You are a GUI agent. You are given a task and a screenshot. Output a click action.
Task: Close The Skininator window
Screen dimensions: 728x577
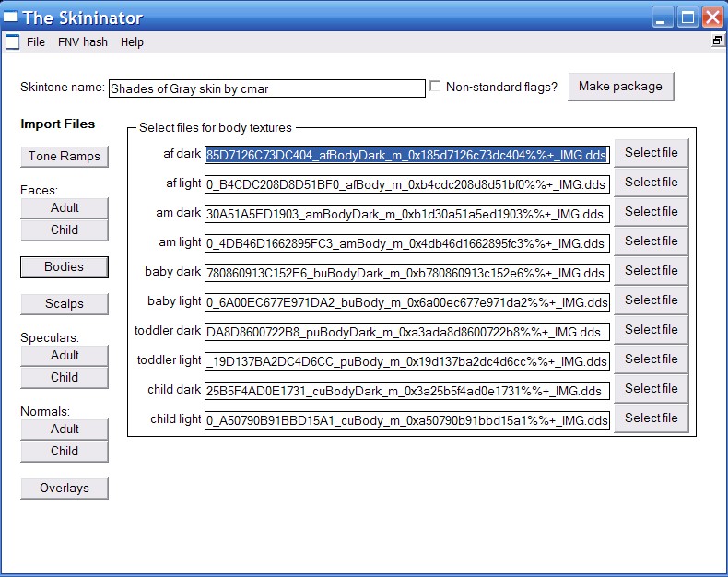point(712,18)
